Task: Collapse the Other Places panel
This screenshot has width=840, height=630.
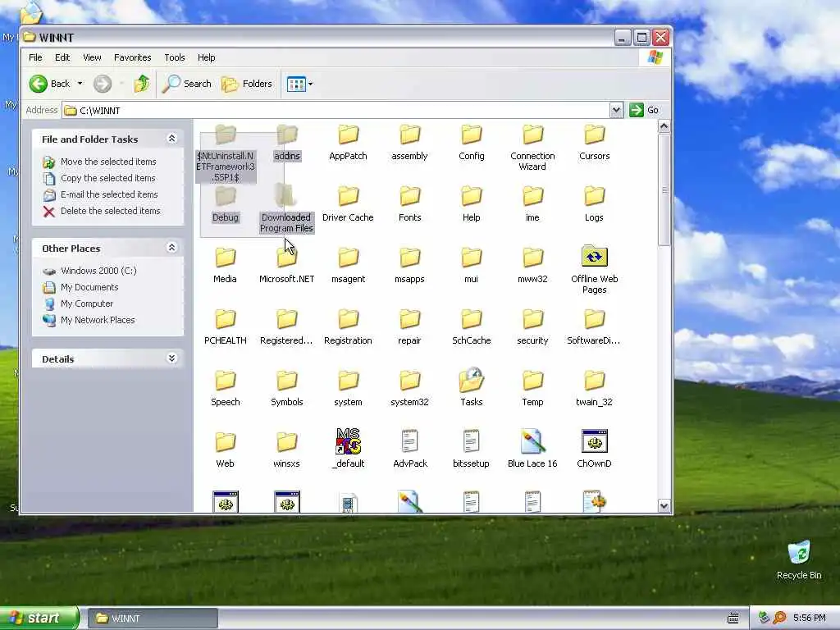Action: click(x=172, y=248)
